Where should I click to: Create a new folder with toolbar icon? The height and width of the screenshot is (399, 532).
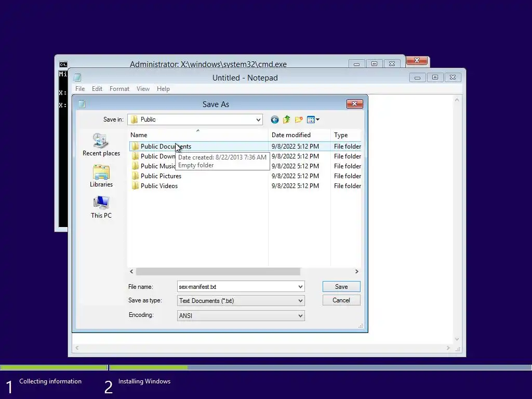tap(299, 119)
